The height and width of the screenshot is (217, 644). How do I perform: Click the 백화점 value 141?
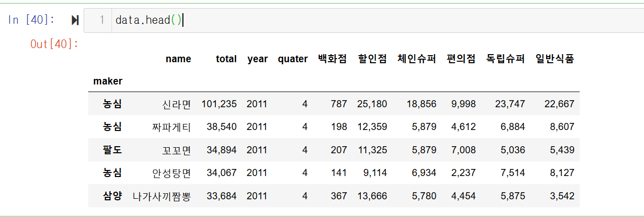[339, 173]
